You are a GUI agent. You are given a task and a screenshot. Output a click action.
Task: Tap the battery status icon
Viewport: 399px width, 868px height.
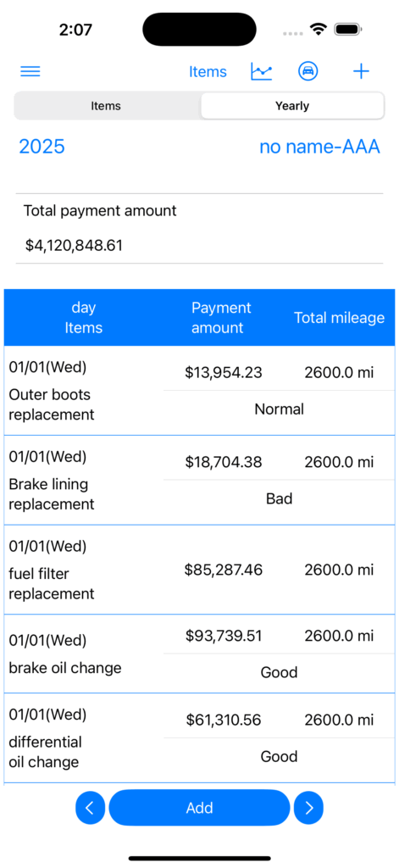348,30
